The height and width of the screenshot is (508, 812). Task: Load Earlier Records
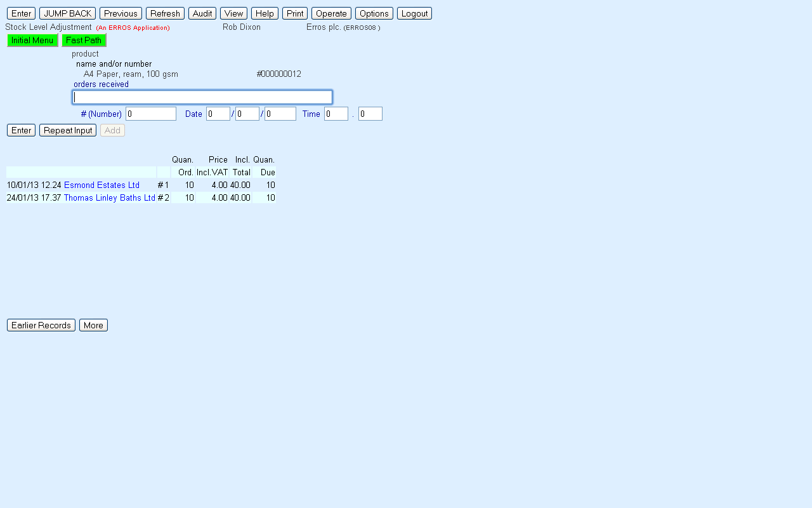click(x=41, y=325)
